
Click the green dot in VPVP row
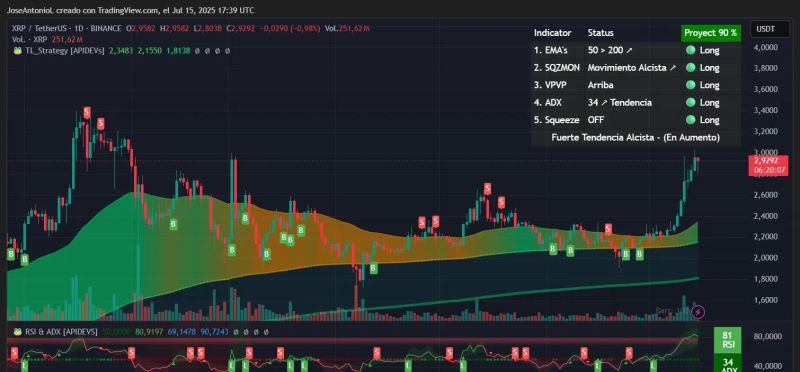(691, 85)
